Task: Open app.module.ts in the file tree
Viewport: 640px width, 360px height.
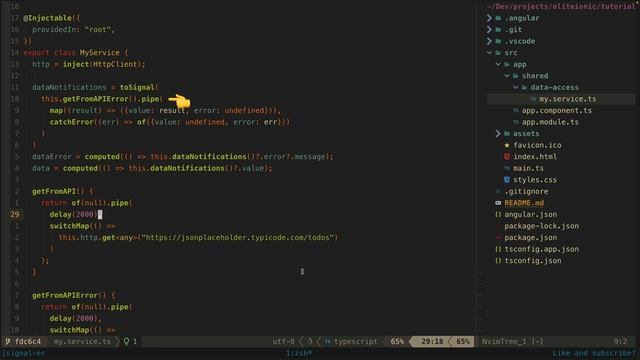Action: pyautogui.click(x=550, y=122)
